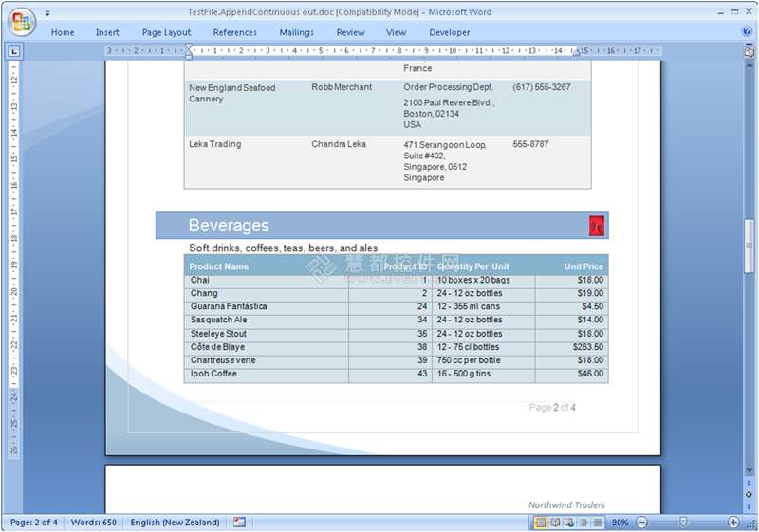The image size is (759, 532).
Task: Switch to Print Layout view
Action: click(541, 523)
